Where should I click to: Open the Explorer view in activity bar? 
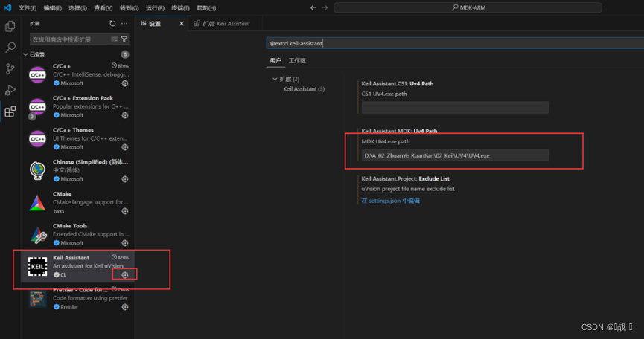[10, 26]
